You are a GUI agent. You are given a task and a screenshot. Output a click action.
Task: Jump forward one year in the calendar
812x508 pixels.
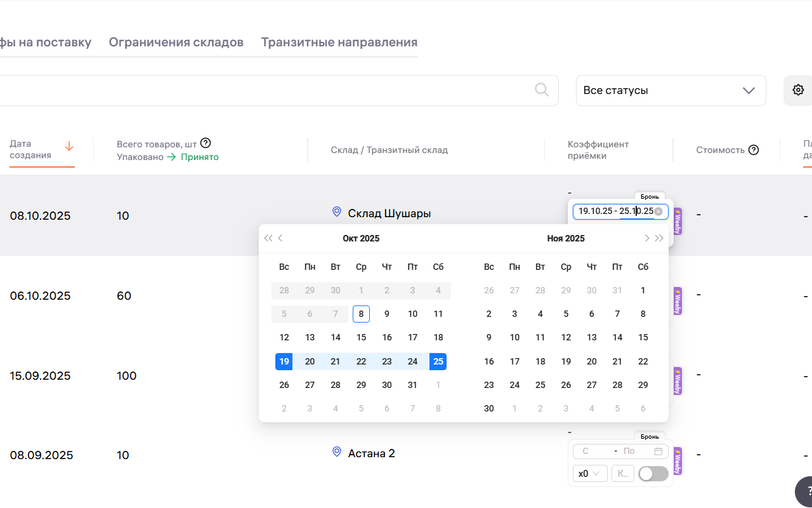(659, 238)
